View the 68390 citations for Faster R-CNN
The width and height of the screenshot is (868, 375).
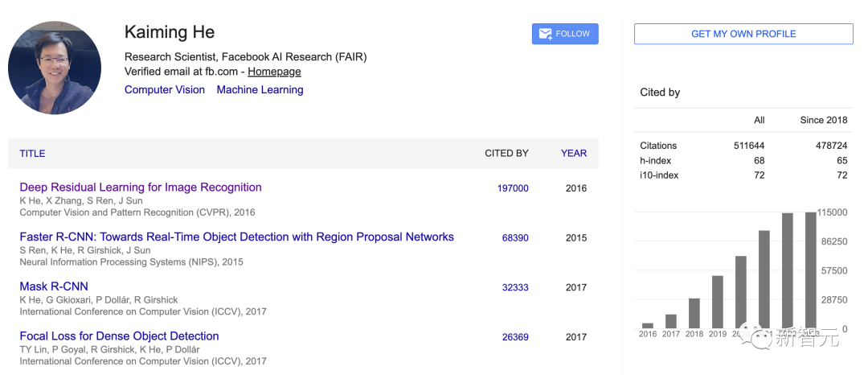[515, 238]
